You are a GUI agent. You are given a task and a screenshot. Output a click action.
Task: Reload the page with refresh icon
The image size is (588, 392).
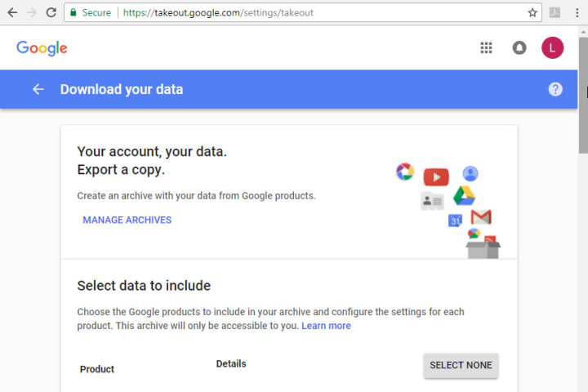tap(51, 12)
